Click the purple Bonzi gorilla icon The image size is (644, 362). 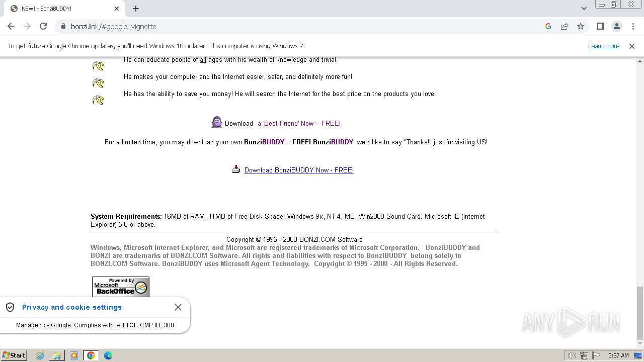point(217,122)
